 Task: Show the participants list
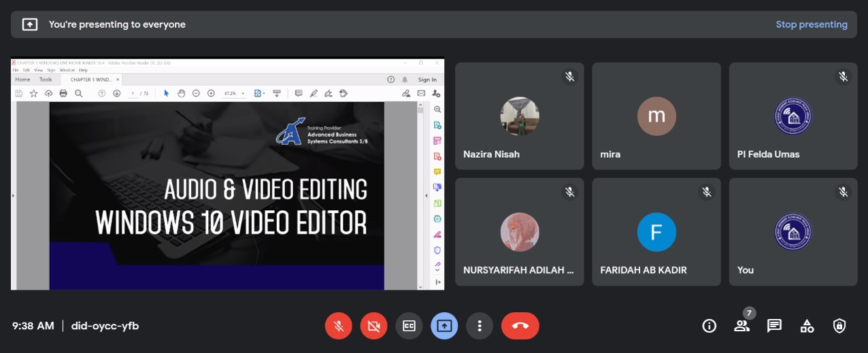click(x=741, y=326)
